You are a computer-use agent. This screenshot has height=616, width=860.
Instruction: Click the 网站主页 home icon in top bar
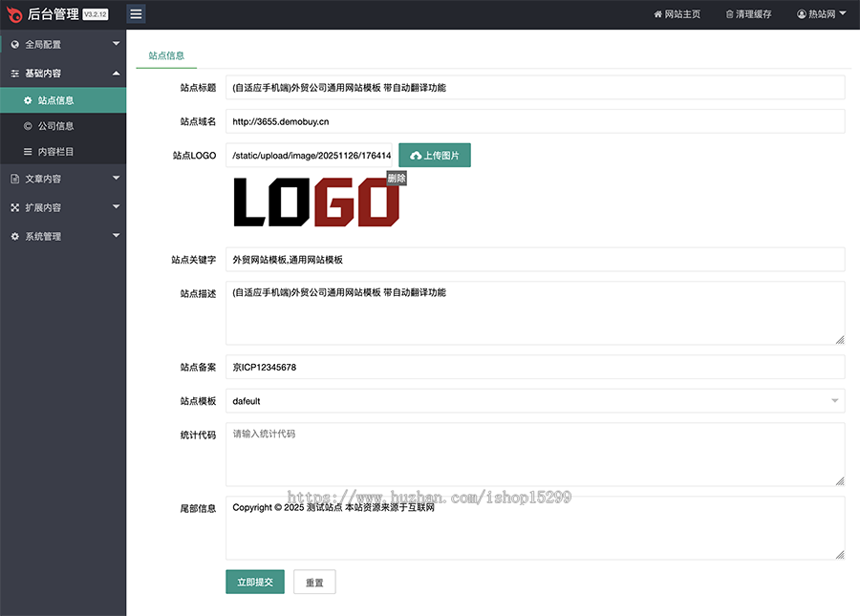(658, 13)
